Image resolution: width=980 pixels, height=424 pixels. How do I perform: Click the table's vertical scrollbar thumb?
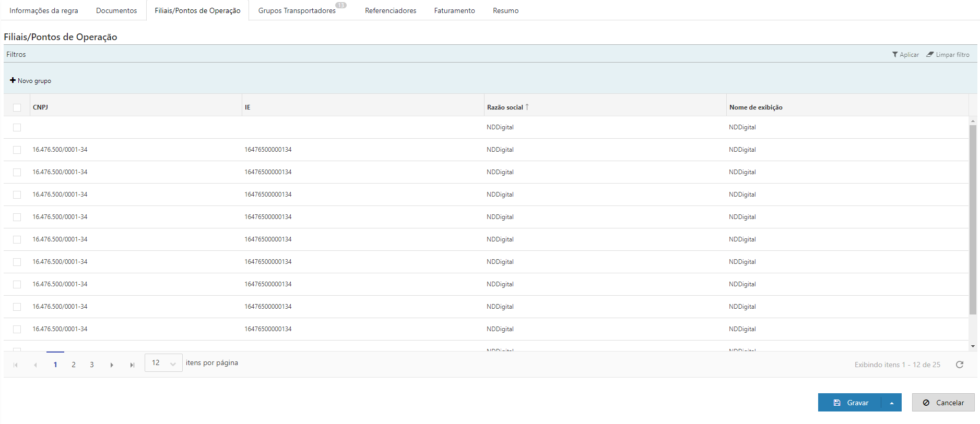coord(973,219)
